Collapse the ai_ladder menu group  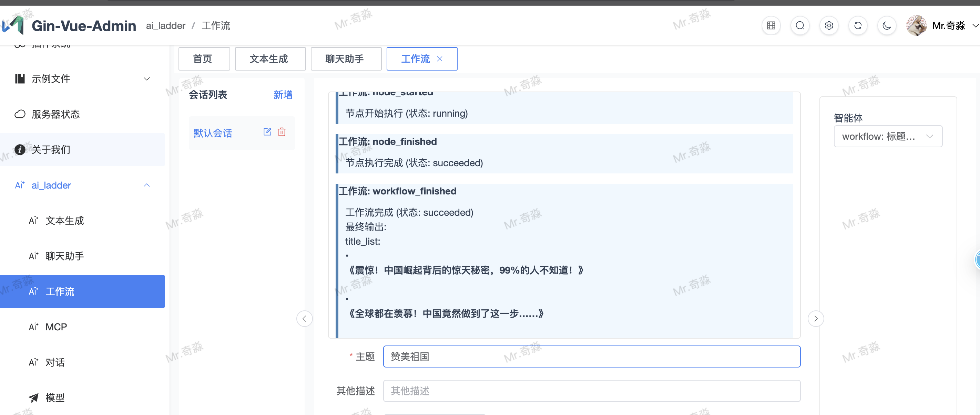[146, 185]
